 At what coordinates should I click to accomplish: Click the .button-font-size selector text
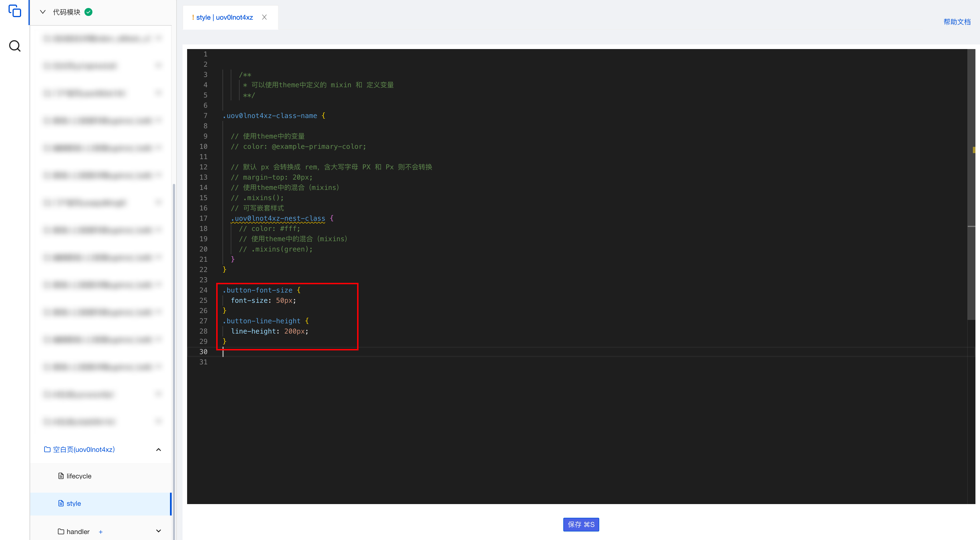pyautogui.click(x=258, y=290)
